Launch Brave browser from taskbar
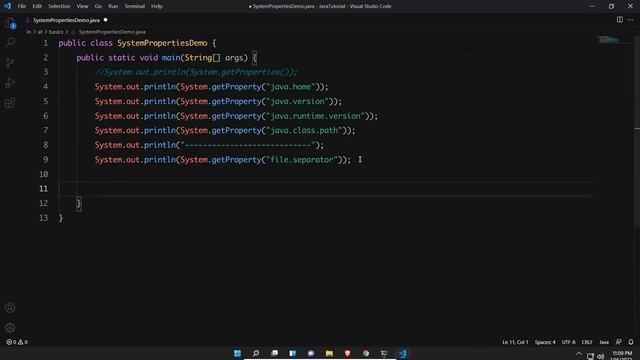640x360 pixels. [x=347, y=353]
